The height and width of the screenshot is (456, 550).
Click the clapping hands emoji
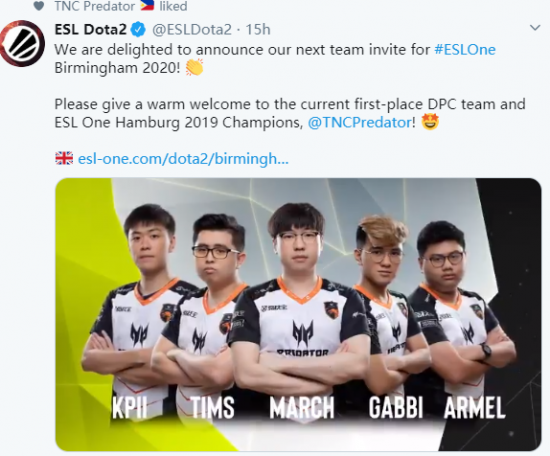click(x=194, y=67)
